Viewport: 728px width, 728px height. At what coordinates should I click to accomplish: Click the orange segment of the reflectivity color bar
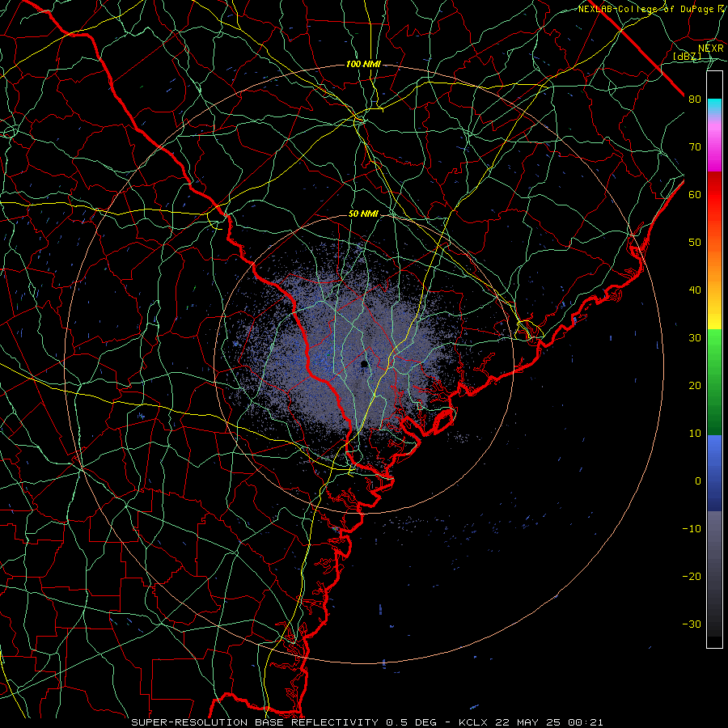[x=714, y=260]
